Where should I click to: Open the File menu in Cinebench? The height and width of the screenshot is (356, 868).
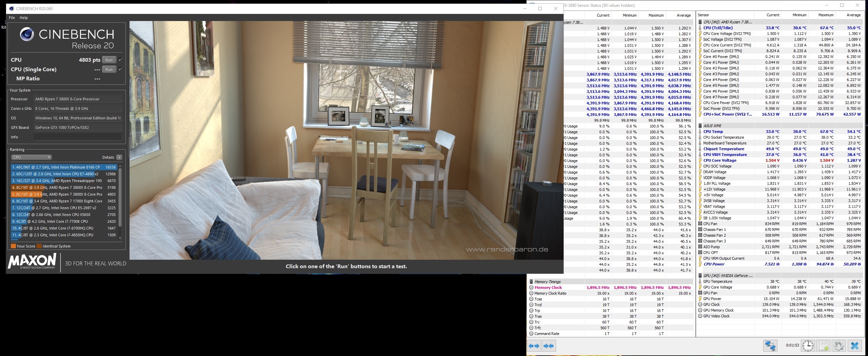point(12,18)
